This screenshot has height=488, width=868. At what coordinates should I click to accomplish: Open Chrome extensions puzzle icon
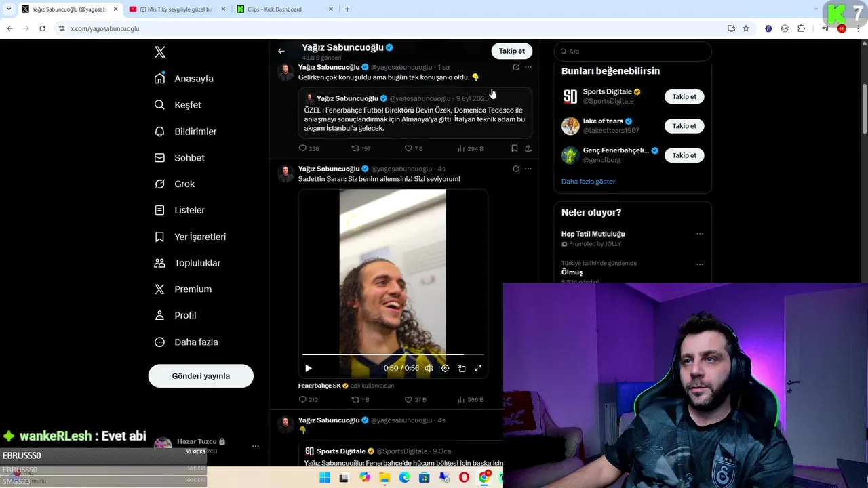[x=801, y=28]
